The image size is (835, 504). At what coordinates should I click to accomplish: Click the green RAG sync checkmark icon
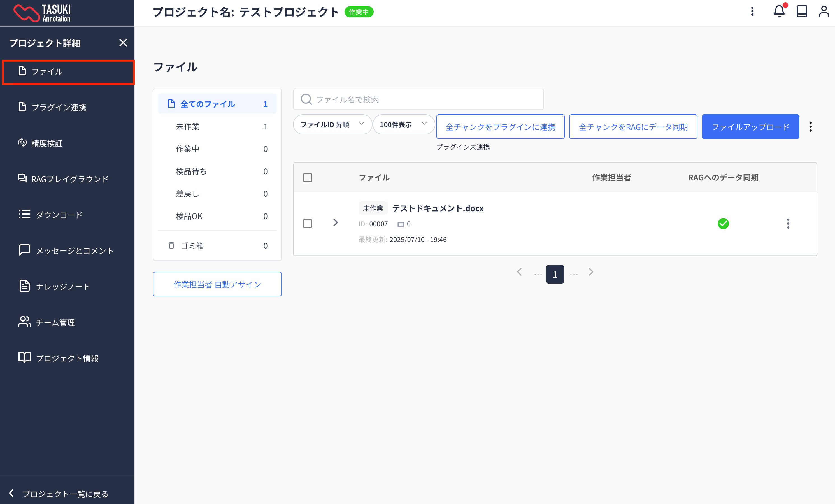tap(723, 223)
